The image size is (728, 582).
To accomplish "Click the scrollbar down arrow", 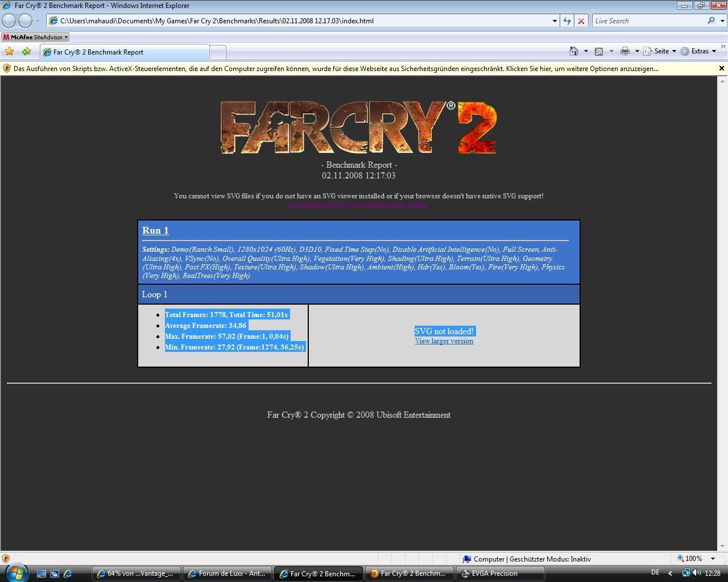I will point(722,546).
